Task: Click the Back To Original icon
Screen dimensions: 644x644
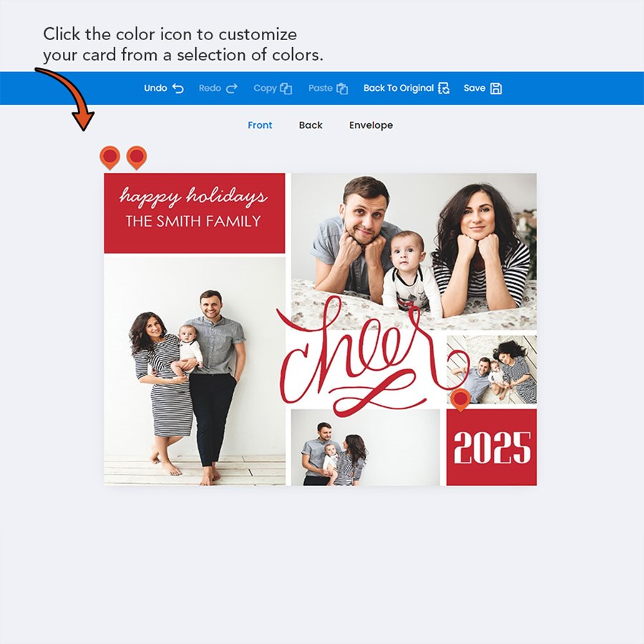Action: click(444, 88)
